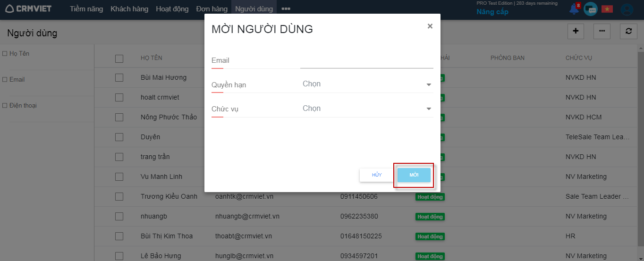The image size is (644, 261).
Task: Check the Email filter checkbox
Action: coord(5,80)
